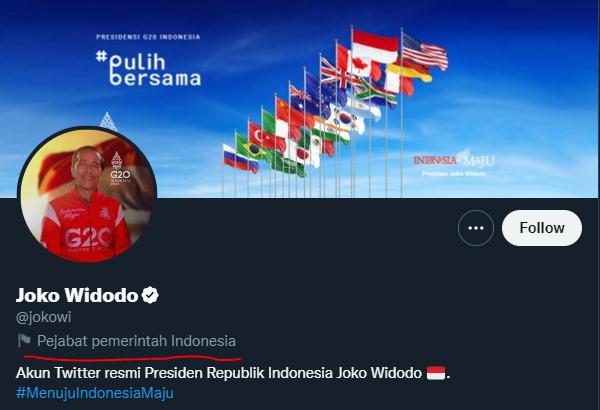The image size is (600, 410).
Task: Click the Brazilian flag in banner
Action: point(252,149)
